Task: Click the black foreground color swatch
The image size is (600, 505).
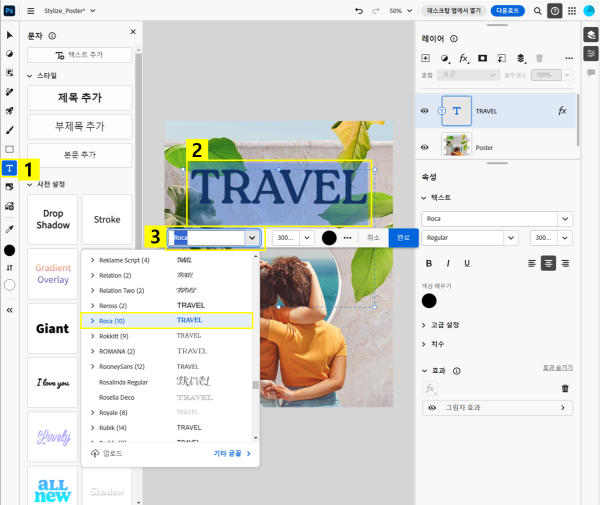Action: tap(10, 250)
